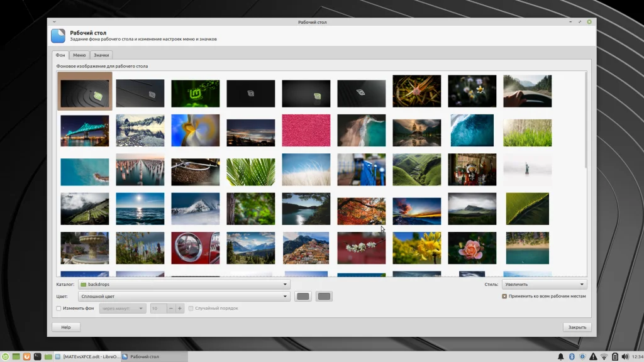Select the aerial beach with trees wallpaper

(x=528, y=248)
